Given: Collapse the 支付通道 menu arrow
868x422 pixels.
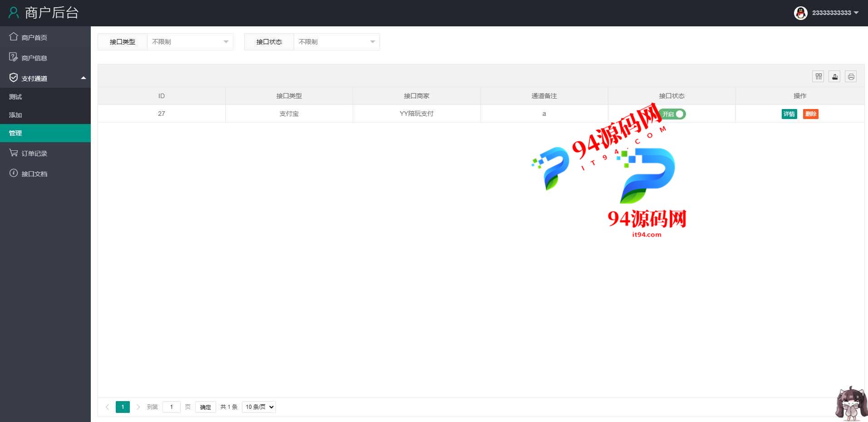Looking at the screenshot, I should tap(84, 78).
